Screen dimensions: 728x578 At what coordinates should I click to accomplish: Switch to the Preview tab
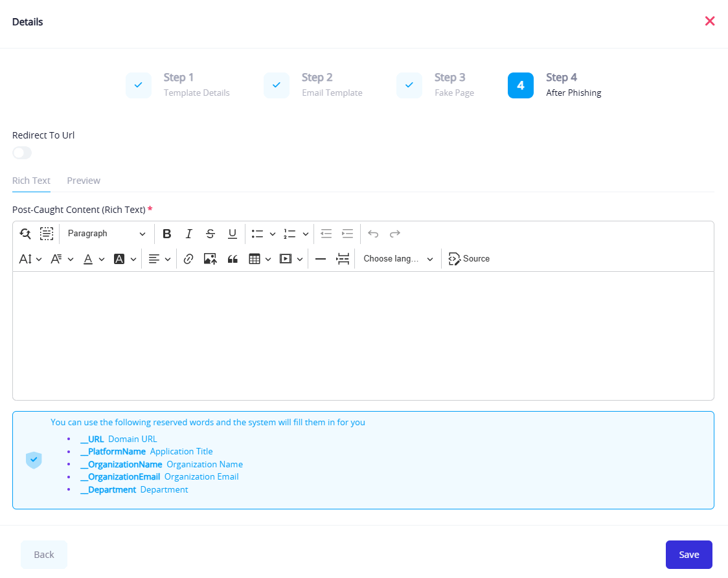pyautogui.click(x=84, y=181)
